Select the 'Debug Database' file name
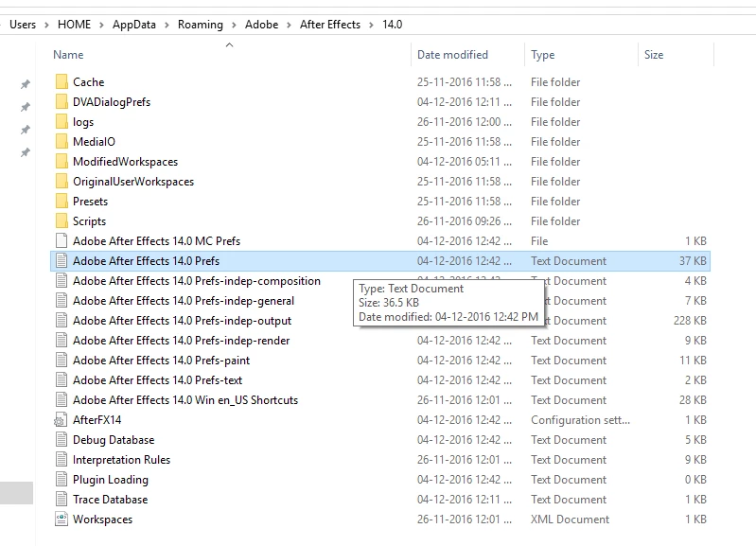Image resolution: width=756 pixels, height=546 pixels. coord(114,440)
